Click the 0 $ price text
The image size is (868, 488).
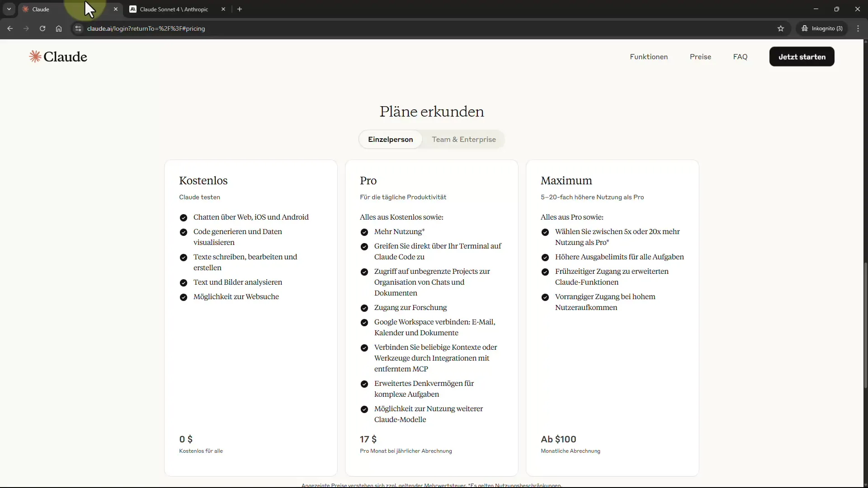[x=186, y=439]
